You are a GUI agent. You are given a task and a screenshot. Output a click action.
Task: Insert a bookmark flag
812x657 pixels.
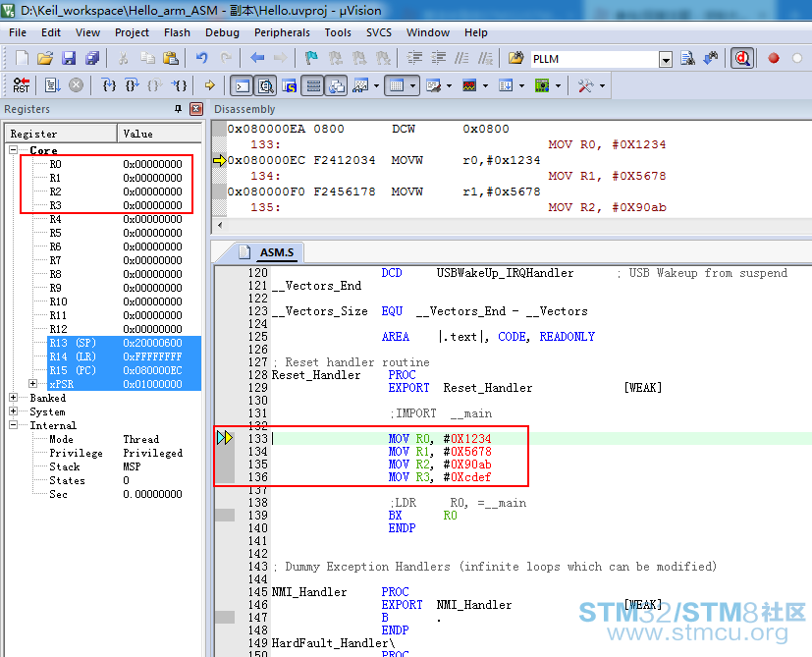click(x=311, y=58)
